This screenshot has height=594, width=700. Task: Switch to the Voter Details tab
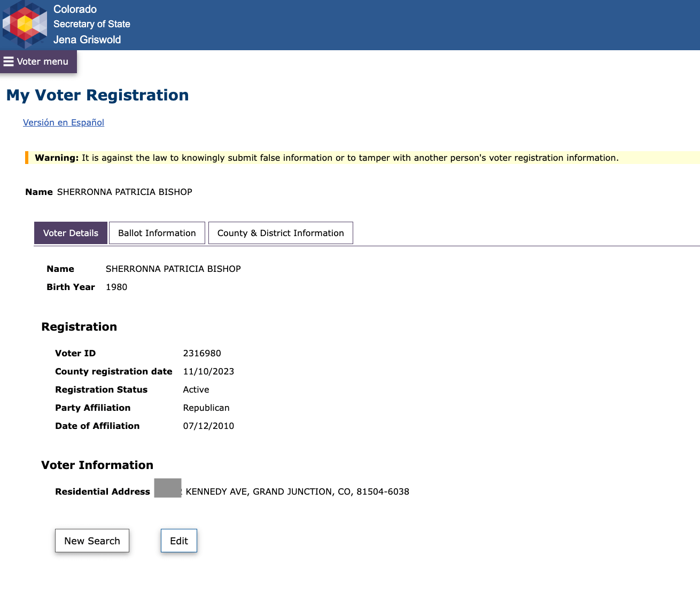(x=71, y=233)
